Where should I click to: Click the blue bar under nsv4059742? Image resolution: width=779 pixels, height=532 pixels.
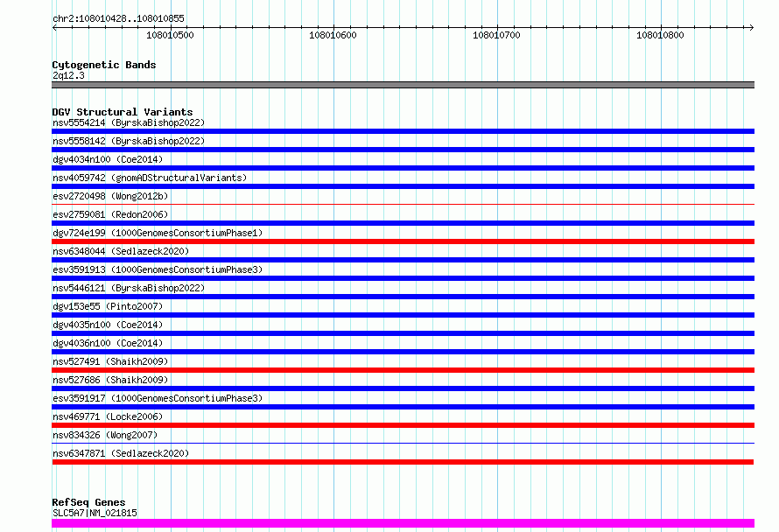(x=403, y=186)
